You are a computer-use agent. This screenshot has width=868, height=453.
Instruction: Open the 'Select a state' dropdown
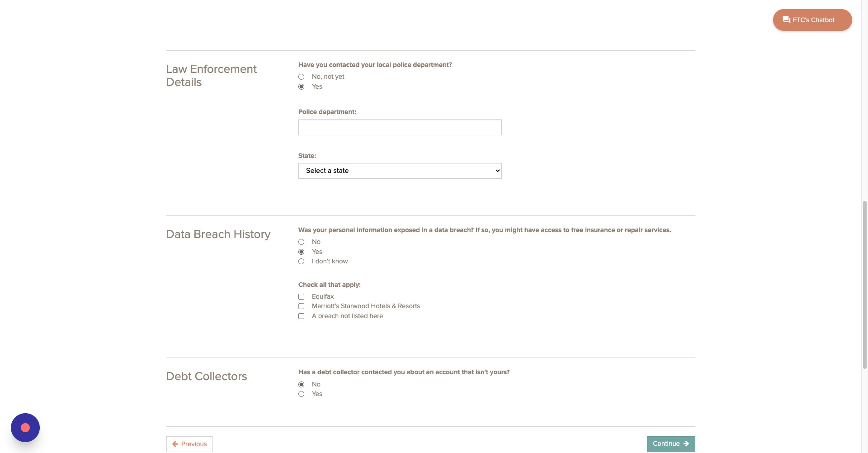point(400,171)
